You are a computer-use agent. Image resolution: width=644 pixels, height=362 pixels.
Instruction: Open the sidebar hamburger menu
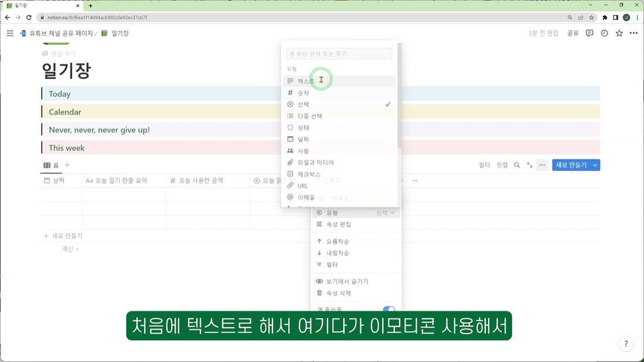10,33
